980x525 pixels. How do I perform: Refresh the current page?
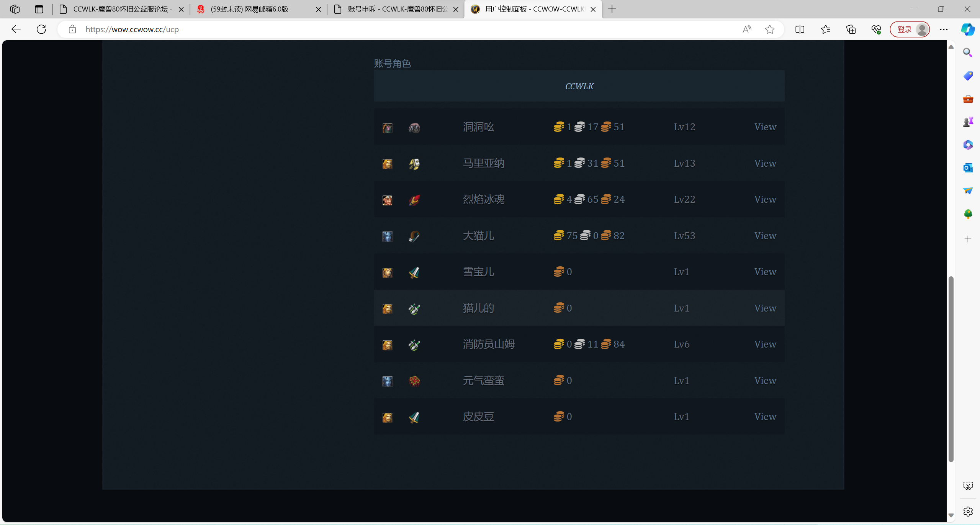pyautogui.click(x=41, y=29)
